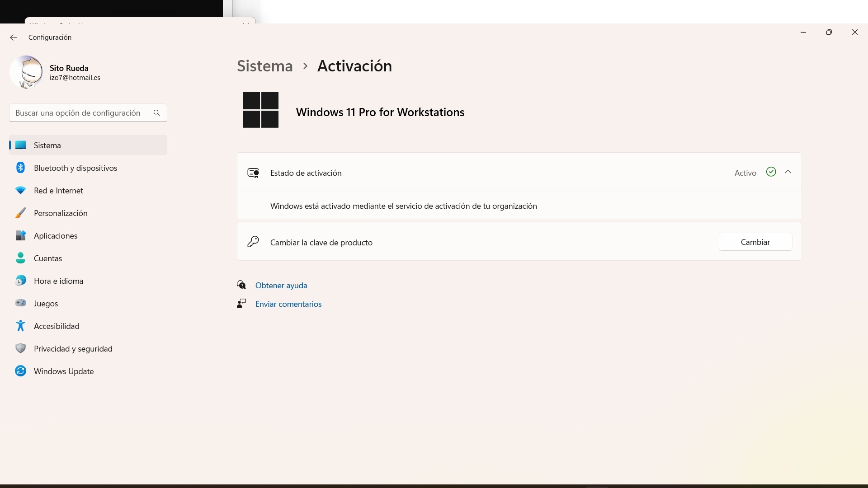
Task: Click the gamepad icon for Juegos
Action: click(20, 303)
